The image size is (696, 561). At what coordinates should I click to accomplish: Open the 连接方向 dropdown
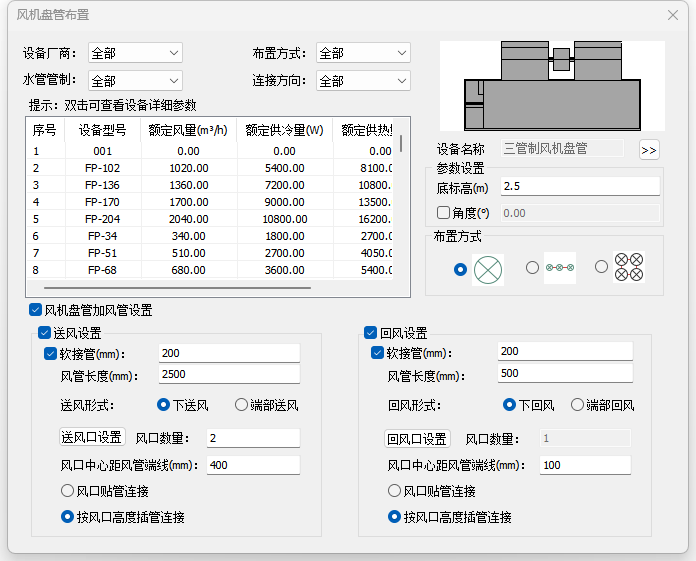(363, 81)
